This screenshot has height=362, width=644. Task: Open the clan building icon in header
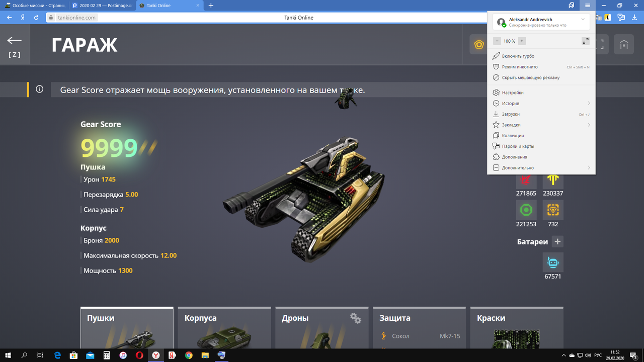point(624,45)
